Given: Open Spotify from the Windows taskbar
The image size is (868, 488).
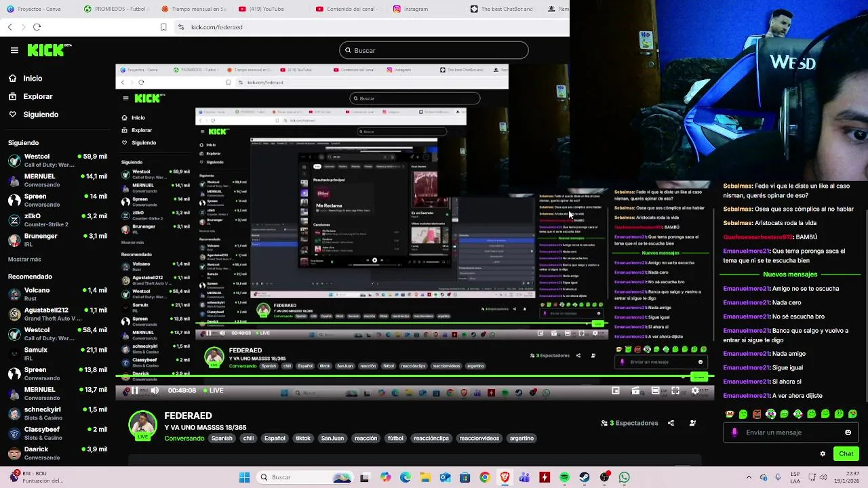Looking at the screenshot, I should coord(565,477).
